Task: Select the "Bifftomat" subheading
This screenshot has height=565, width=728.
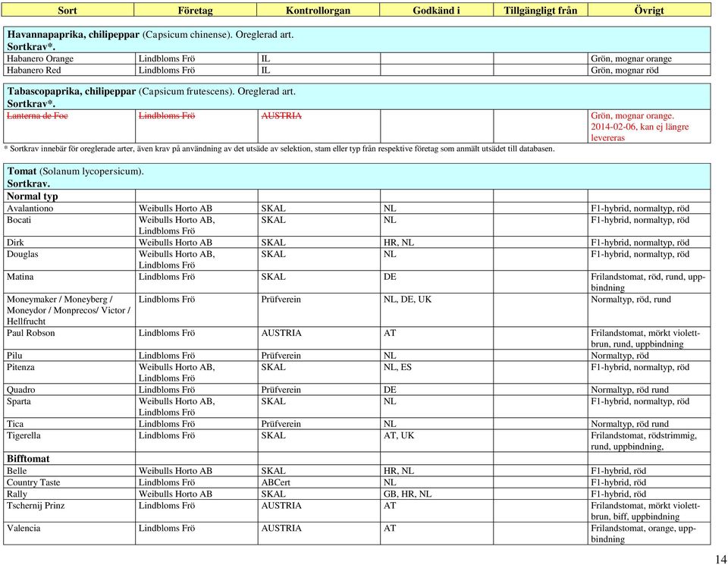Action: (x=28, y=459)
